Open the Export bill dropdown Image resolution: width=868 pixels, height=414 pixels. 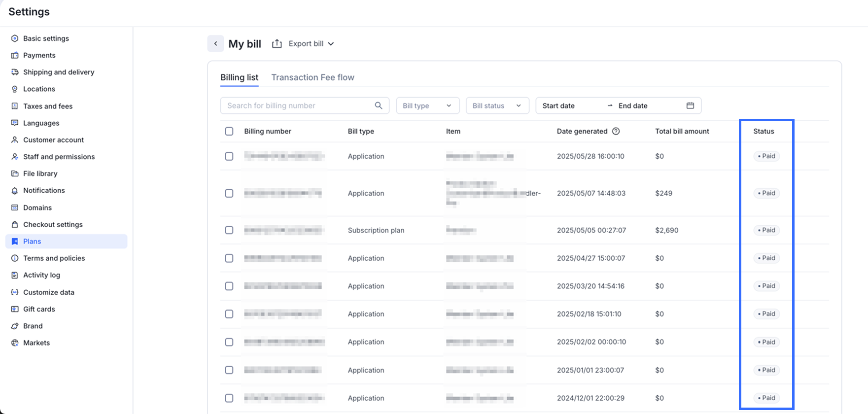click(311, 43)
